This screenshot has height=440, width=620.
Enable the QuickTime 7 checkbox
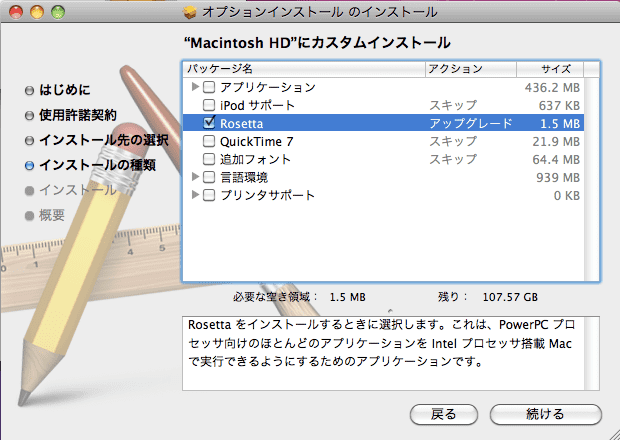209,141
